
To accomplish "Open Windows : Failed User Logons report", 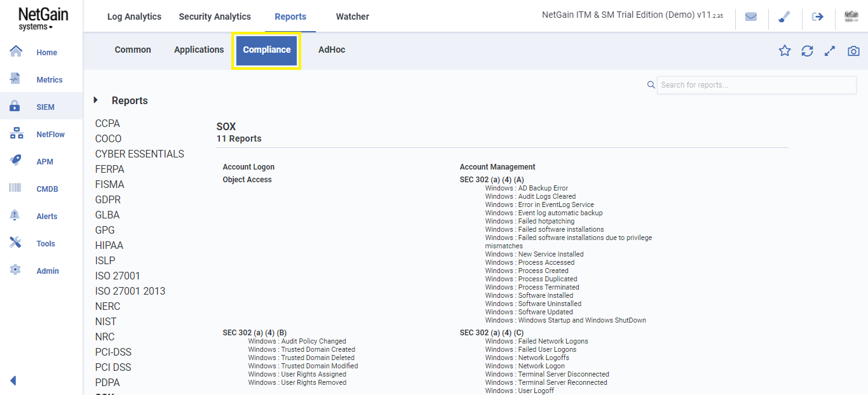I will 531,349.
